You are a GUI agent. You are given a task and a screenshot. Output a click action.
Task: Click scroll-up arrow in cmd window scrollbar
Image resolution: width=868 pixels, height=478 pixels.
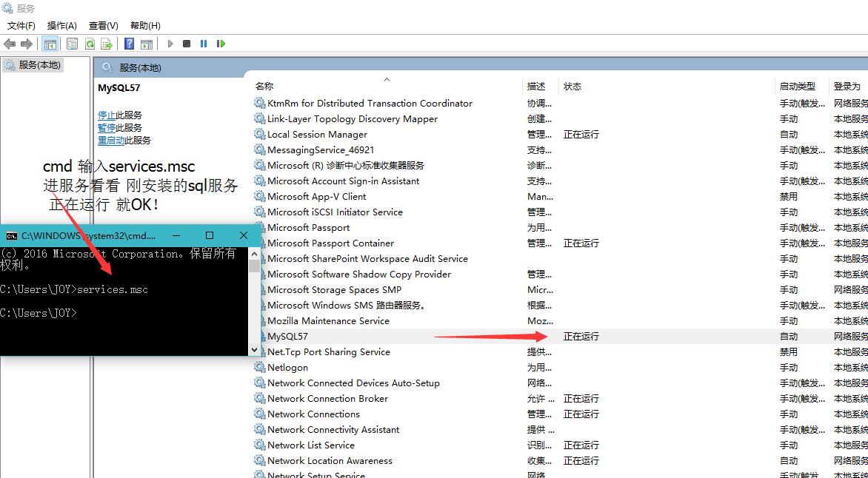pos(254,253)
